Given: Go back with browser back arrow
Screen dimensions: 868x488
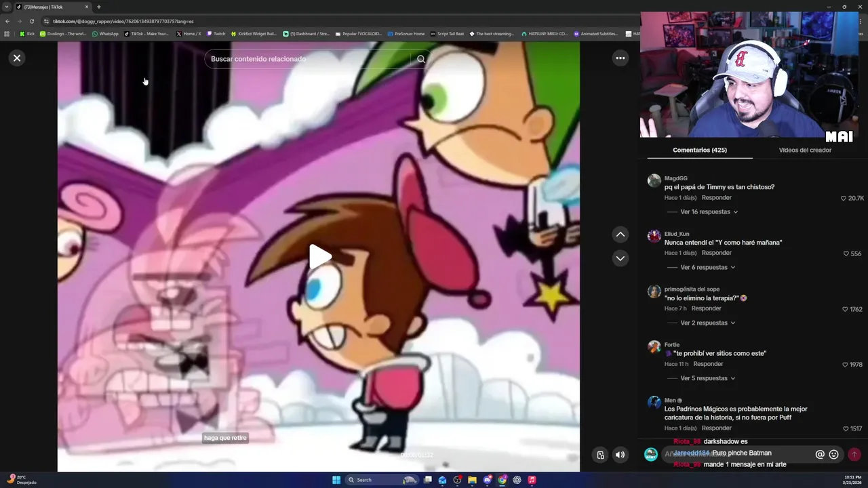Looking at the screenshot, I should click(x=7, y=21).
